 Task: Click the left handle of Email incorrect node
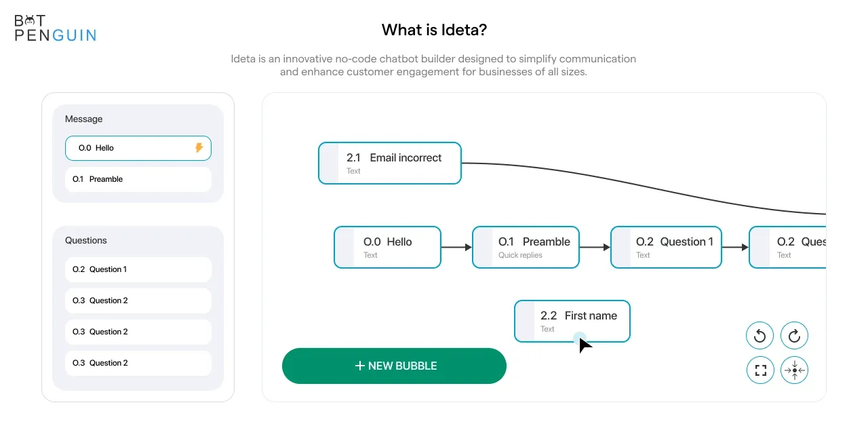(329, 163)
